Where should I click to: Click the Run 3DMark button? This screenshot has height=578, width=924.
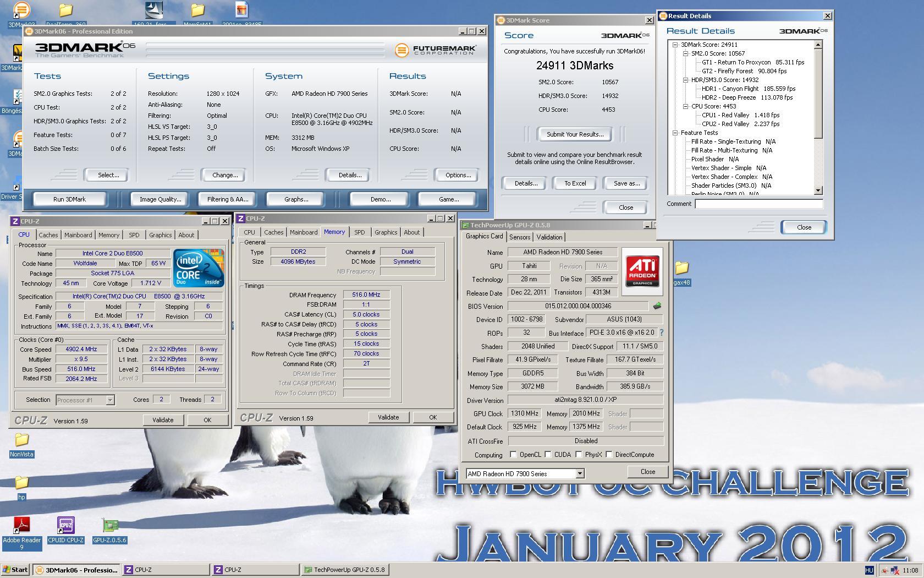click(69, 199)
